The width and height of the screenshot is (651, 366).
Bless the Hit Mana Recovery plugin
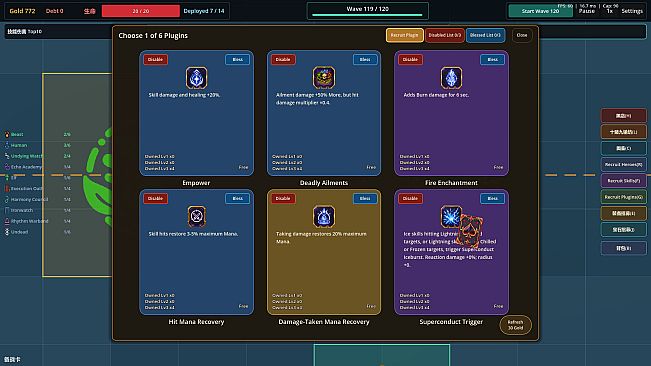(237, 198)
